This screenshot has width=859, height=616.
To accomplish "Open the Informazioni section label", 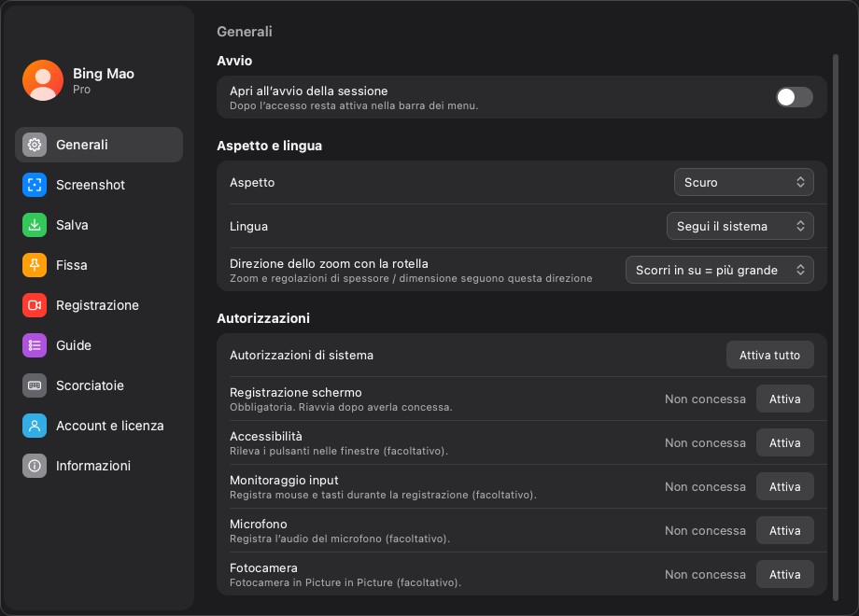I will pos(93,466).
